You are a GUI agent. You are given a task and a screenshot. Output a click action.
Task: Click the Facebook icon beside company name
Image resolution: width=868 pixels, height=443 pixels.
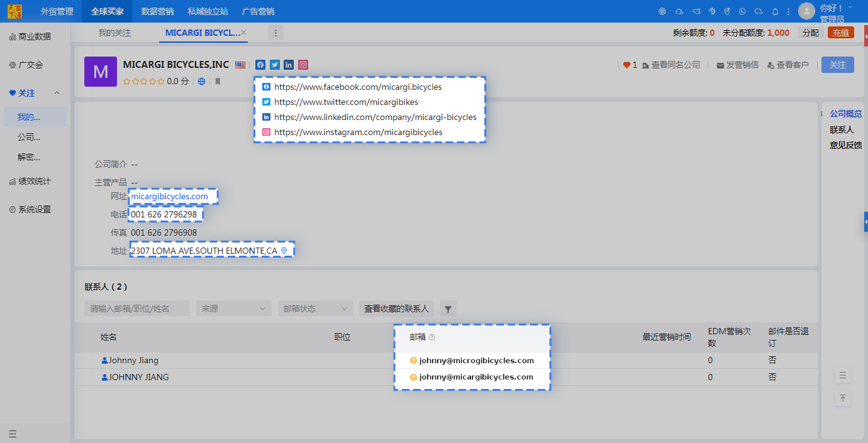pyautogui.click(x=260, y=65)
